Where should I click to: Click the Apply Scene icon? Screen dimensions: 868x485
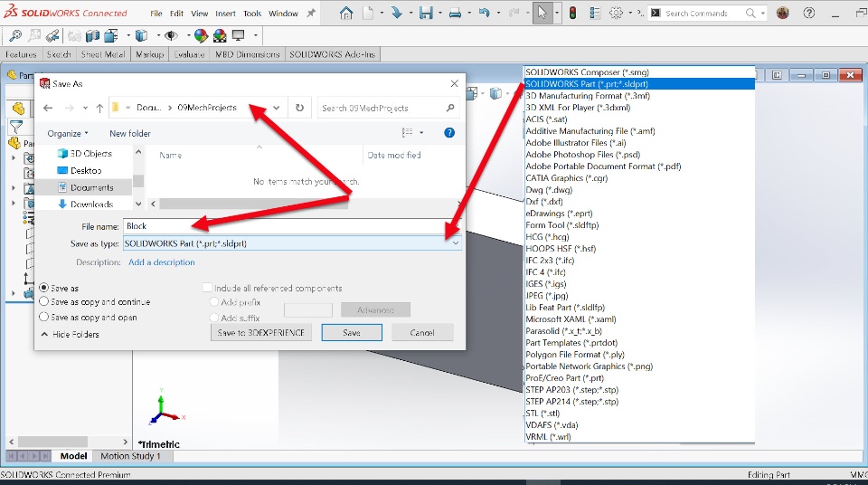[220, 36]
